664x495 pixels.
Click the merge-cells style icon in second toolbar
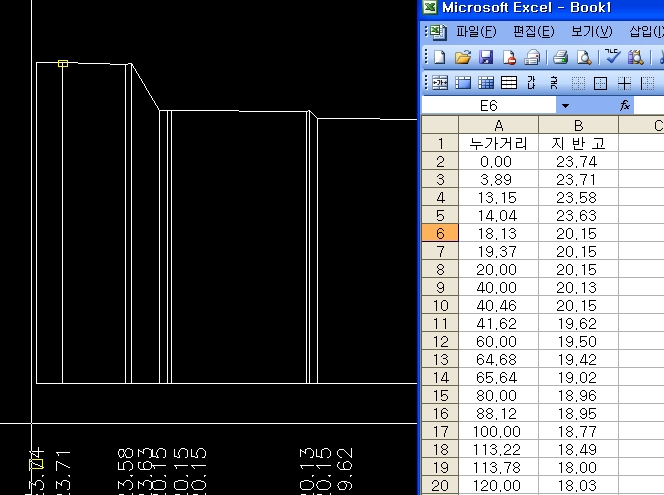[x=440, y=83]
